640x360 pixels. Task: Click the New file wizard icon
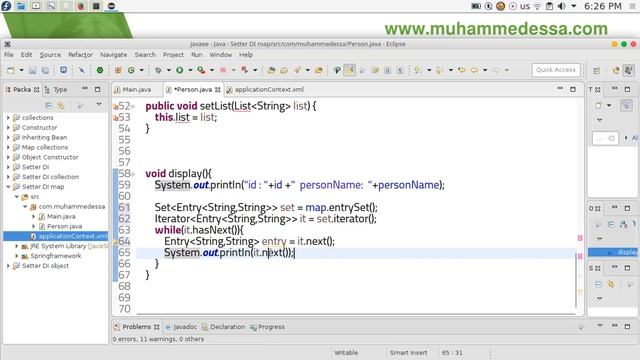[11, 70]
